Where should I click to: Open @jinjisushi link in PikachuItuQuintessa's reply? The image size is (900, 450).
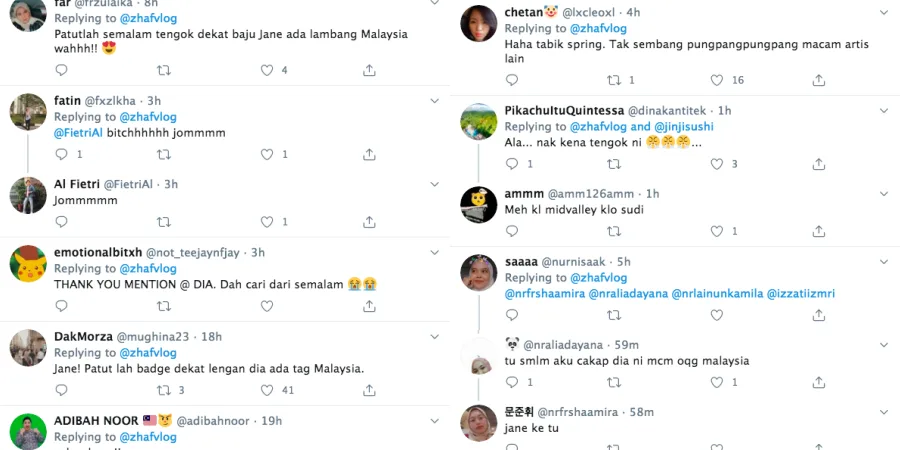683,126
